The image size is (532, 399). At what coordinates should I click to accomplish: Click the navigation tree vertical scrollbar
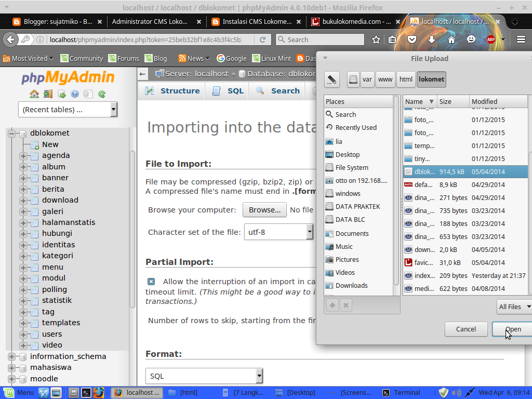pyautogui.click(x=132, y=229)
